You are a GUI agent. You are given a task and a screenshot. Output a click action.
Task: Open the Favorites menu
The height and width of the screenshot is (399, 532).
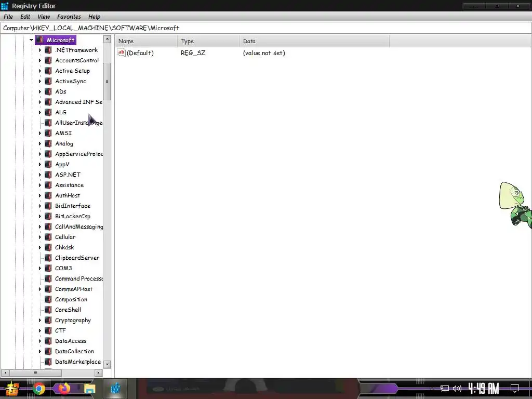pos(69,17)
